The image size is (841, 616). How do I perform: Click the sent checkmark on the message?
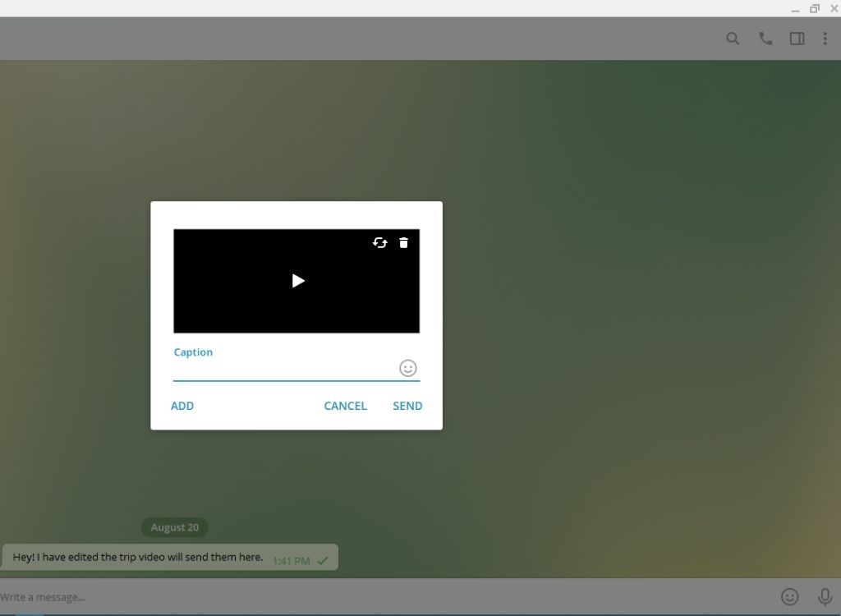coord(321,559)
